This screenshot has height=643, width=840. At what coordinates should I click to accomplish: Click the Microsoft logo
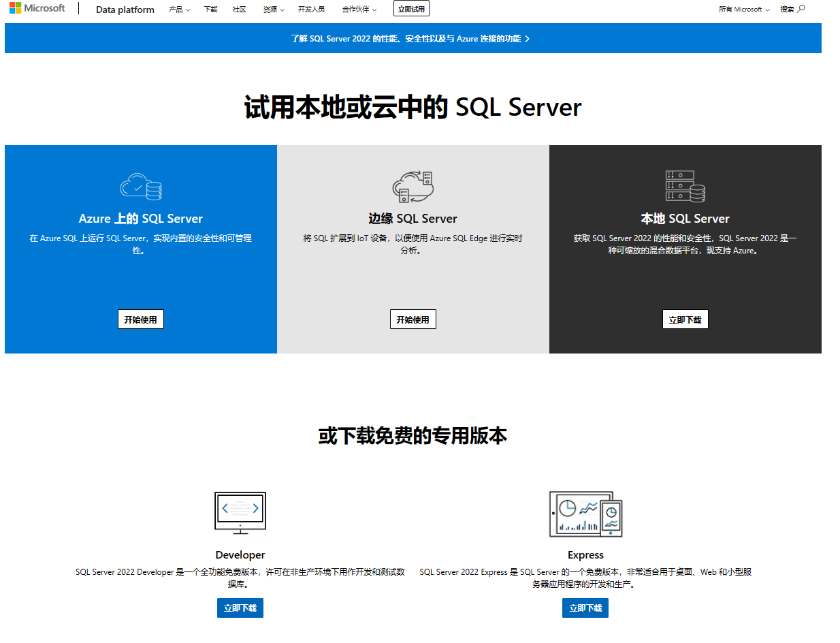(x=37, y=8)
